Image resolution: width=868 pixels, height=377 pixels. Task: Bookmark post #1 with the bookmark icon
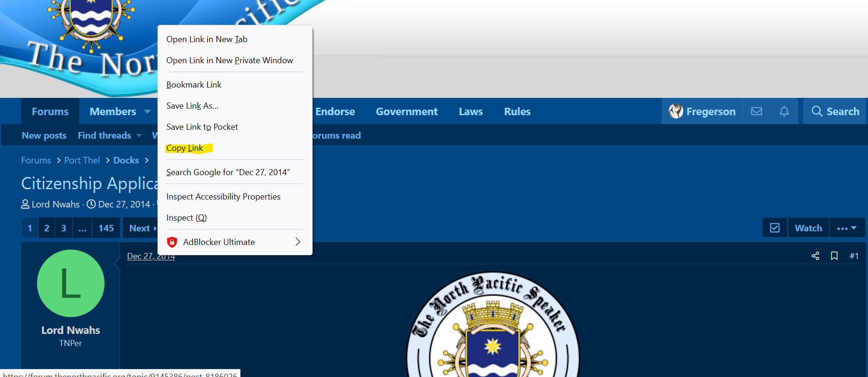pyautogui.click(x=834, y=256)
